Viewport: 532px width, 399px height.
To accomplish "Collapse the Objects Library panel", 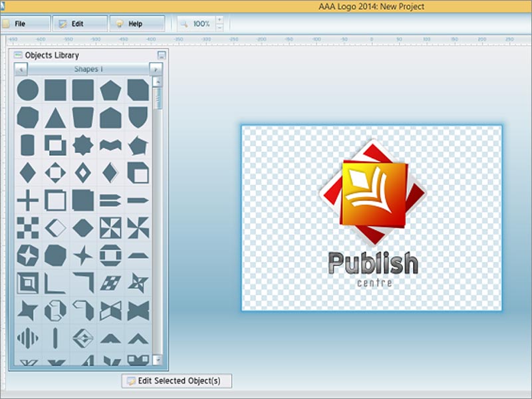I will 161,55.
